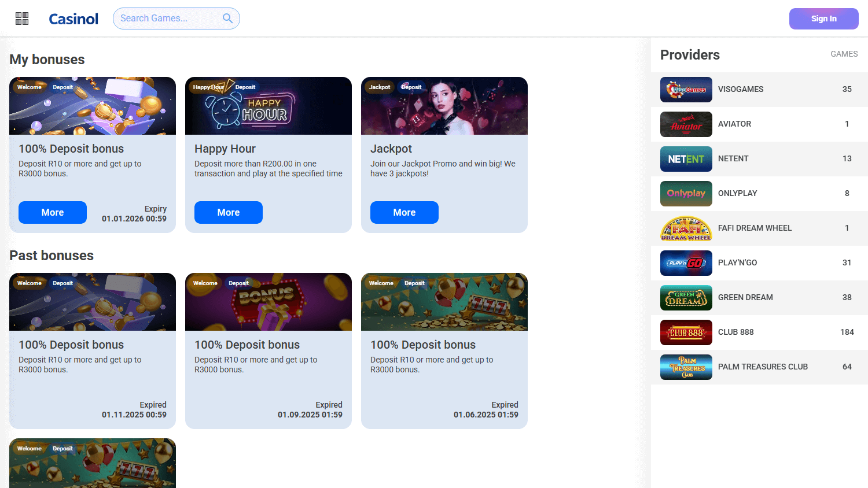Open PALM TREASURES CLUB via its logo
This screenshot has height=488, width=868.
tap(686, 367)
